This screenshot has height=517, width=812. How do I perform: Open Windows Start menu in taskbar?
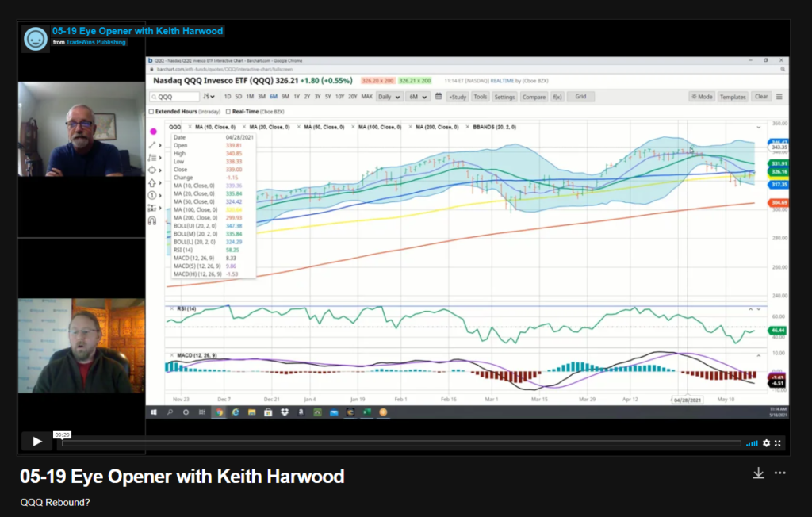click(154, 412)
